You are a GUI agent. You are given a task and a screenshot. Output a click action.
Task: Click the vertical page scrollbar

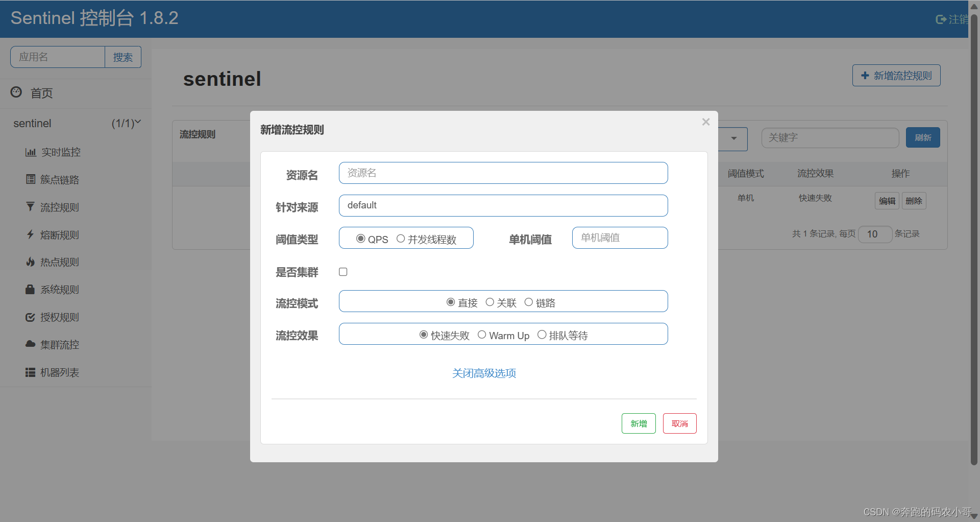[974, 240]
